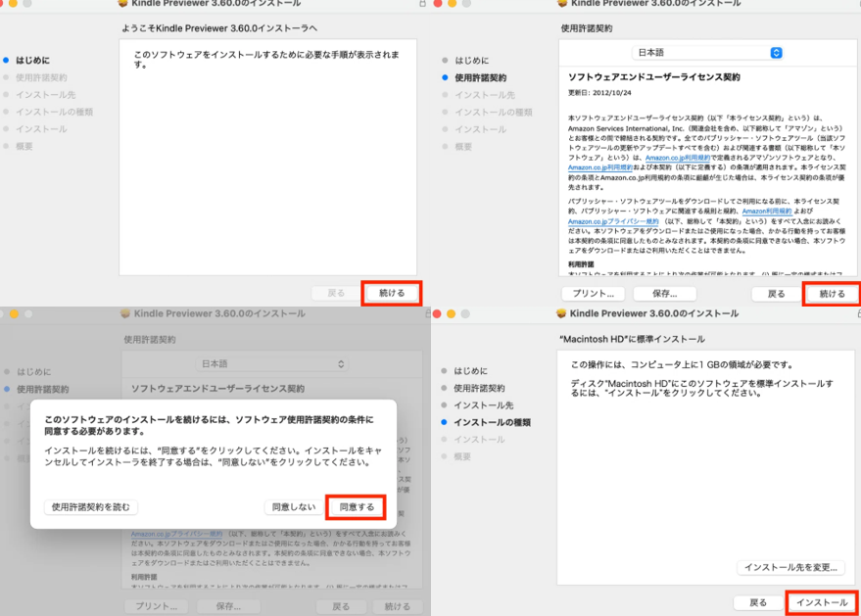Click 同意しない in the agreement dialog
This screenshot has height=616, width=861.
pos(294,506)
